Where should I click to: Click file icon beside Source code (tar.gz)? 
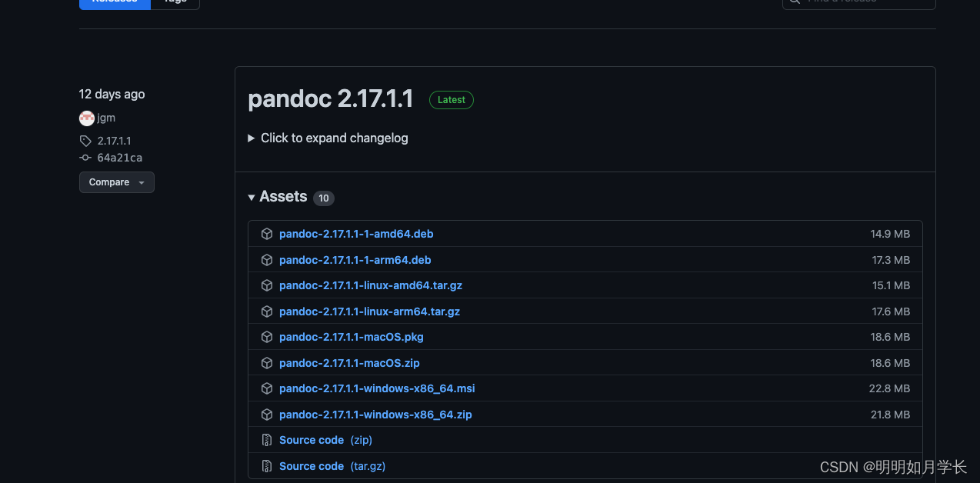[x=267, y=466]
